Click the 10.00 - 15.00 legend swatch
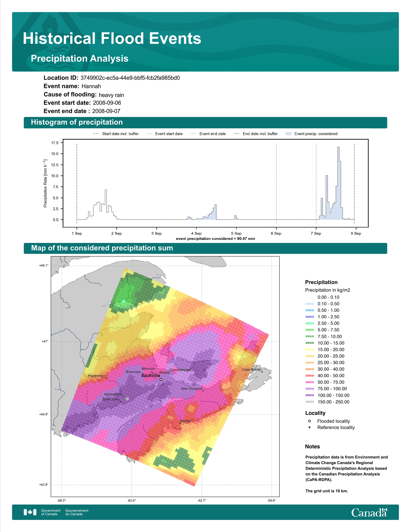411x532 pixels. pos(309,343)
